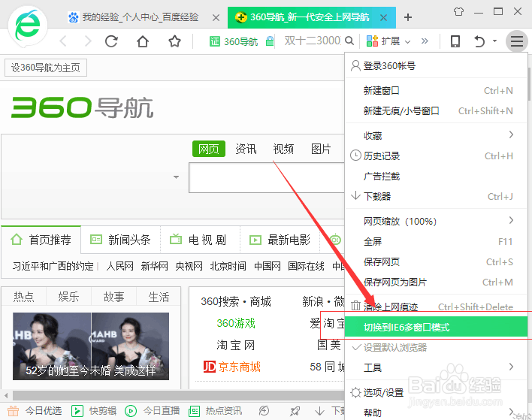Viewport: 532px width, 420px height.
Task: Close the 我的经验 tab
Action: (216, 17)
